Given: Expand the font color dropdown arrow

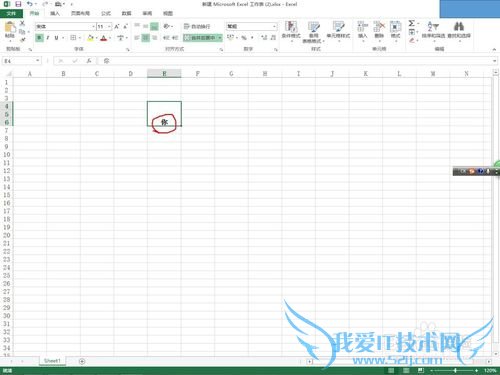Looking at the screenshot, I should pyautogui.click(x=110, y=38).
